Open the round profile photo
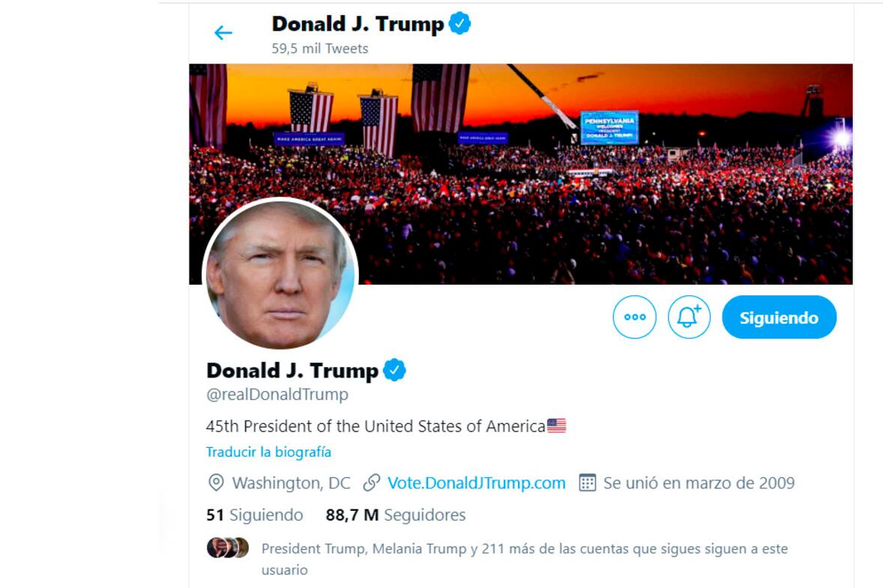Image resolution: width=883 pixels, height=588 pixels. (280, 274)
